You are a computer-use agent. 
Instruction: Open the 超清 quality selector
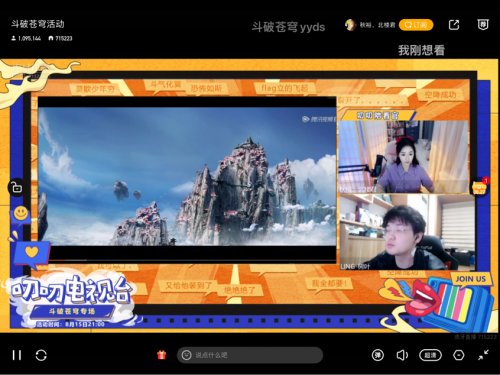(430, 355)
